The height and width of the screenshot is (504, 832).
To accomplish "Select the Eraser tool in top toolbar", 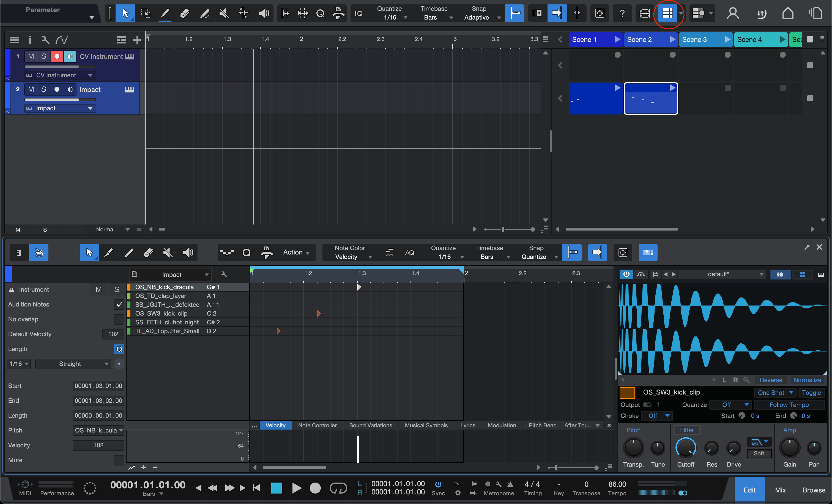I will pyautogui.click(x=185, y=13).
